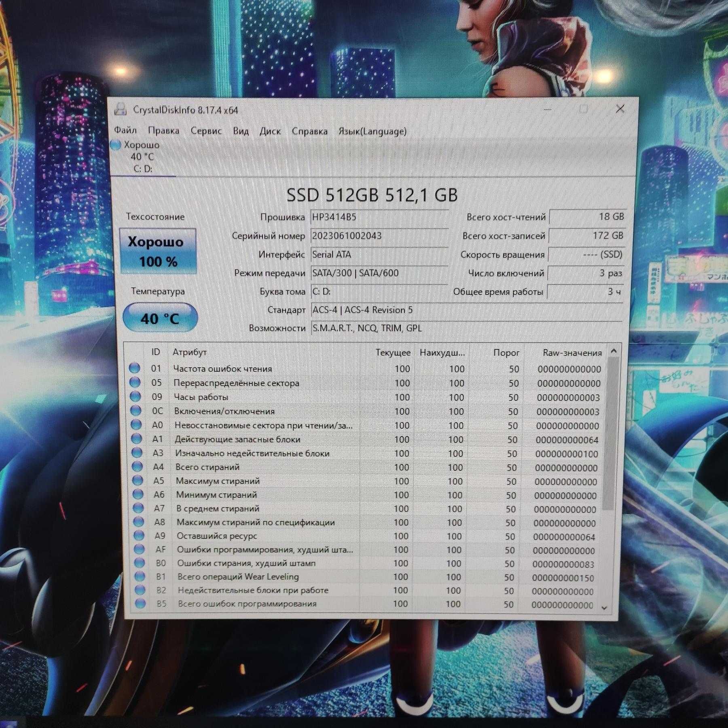The width and height of the screenshot is (728, 728).
Task: Click the Raw-значения column header
Action: click(572, 353)
